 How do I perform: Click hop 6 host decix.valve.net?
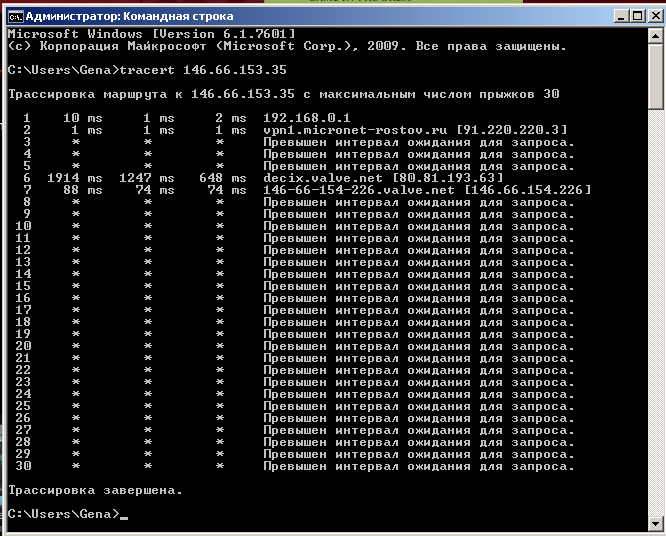coord(323,178)
